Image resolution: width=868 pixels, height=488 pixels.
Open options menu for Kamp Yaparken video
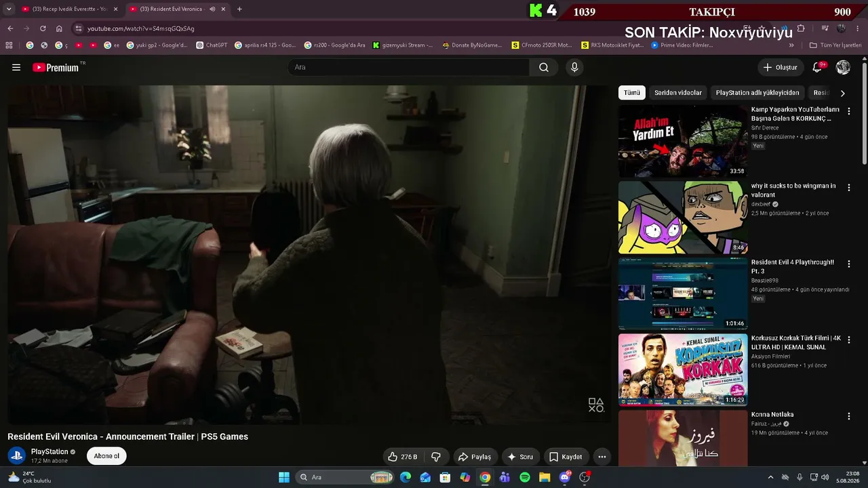pyautogui.click(x=848, y=110)
